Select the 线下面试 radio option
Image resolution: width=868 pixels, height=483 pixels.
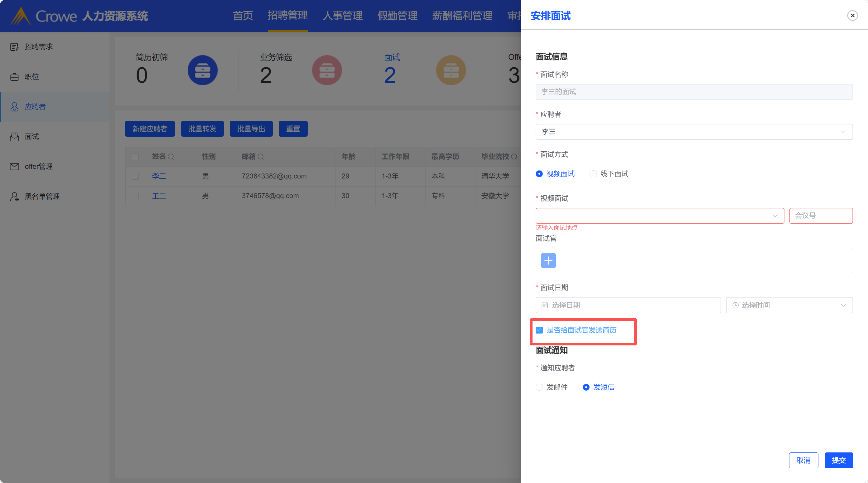click(x=593, y=174)
